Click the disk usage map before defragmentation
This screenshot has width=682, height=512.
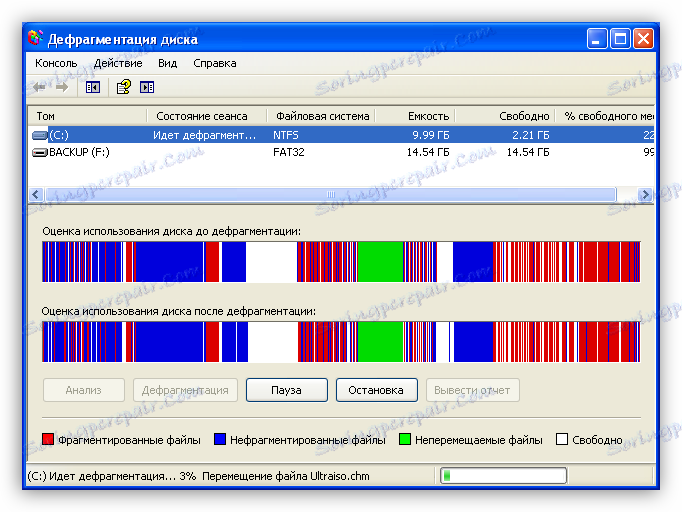[x=341, y=262]
